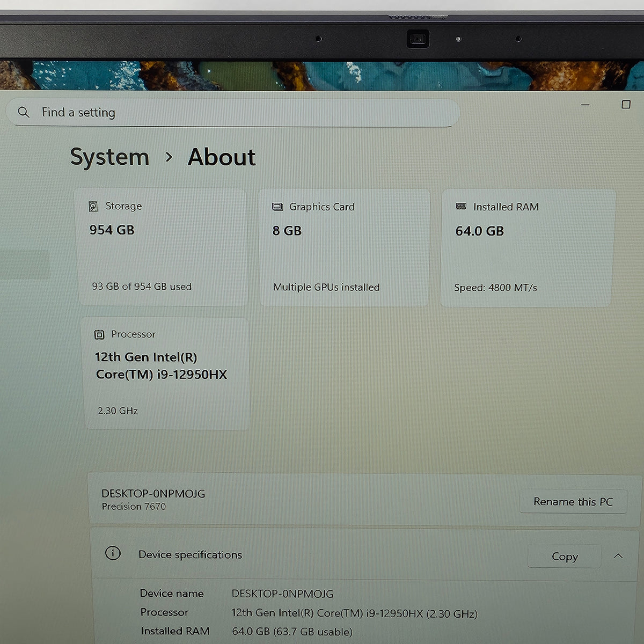Click the search magnifier icon
Image resolution: width=644 pixels, height=644 pixels.
tap(23, 112)
